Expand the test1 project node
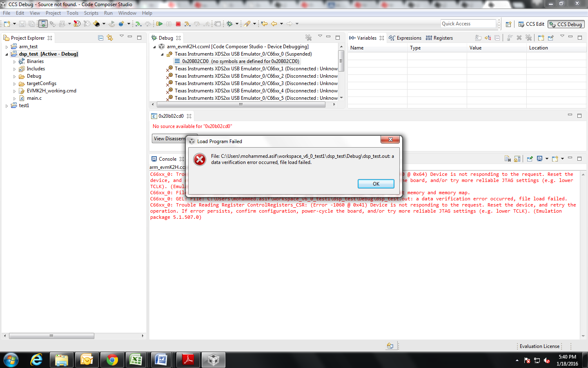Viewport: 588px width, 368px height. pos(7,106)
